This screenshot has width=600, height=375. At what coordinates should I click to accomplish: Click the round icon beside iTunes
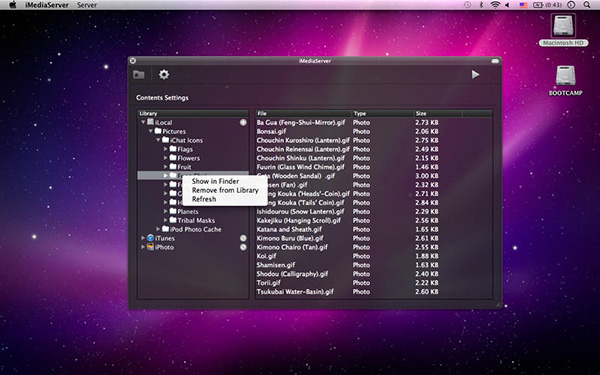243,238
